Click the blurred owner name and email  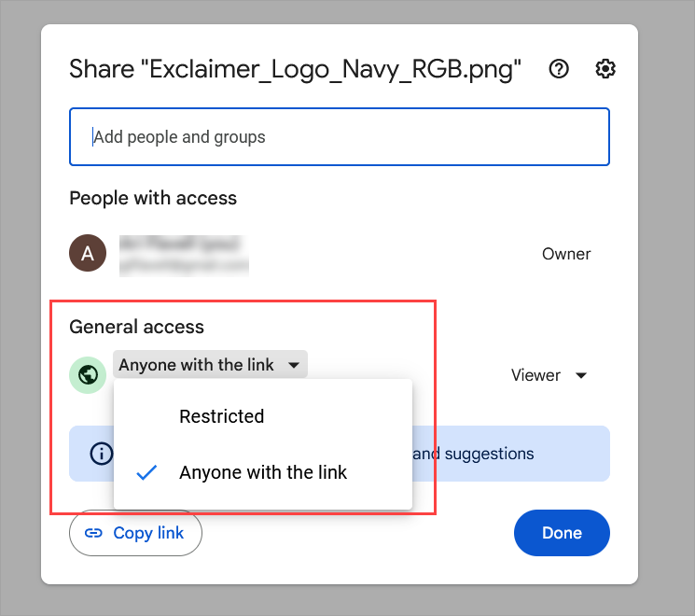[184, 255]
